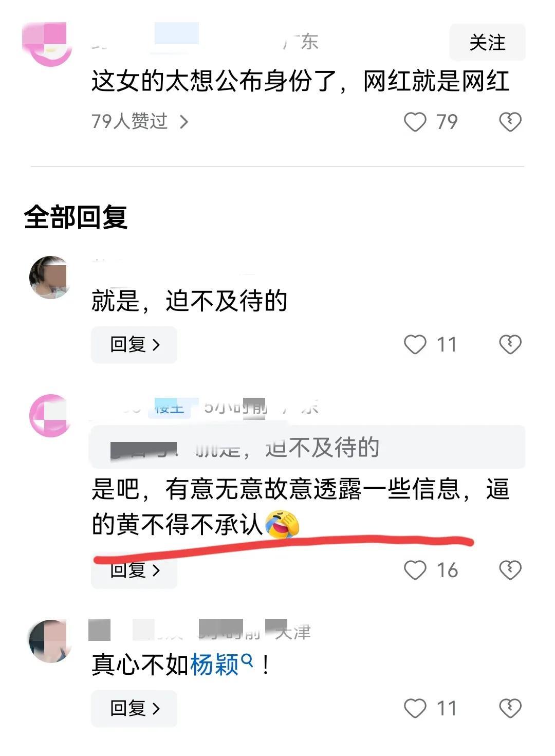The image size is (555, 756).
Task: Expand the 79人赞过 likers list
Action: tap(140, 122)
